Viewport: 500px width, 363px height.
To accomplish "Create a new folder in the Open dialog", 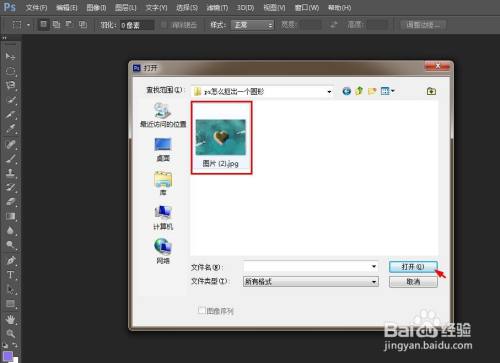I will (372, 91).
